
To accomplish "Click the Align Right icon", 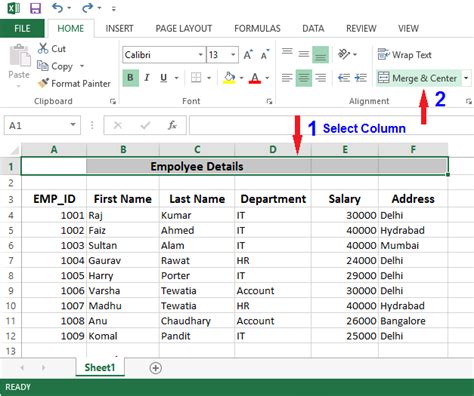I will click(x=321, y=78).
